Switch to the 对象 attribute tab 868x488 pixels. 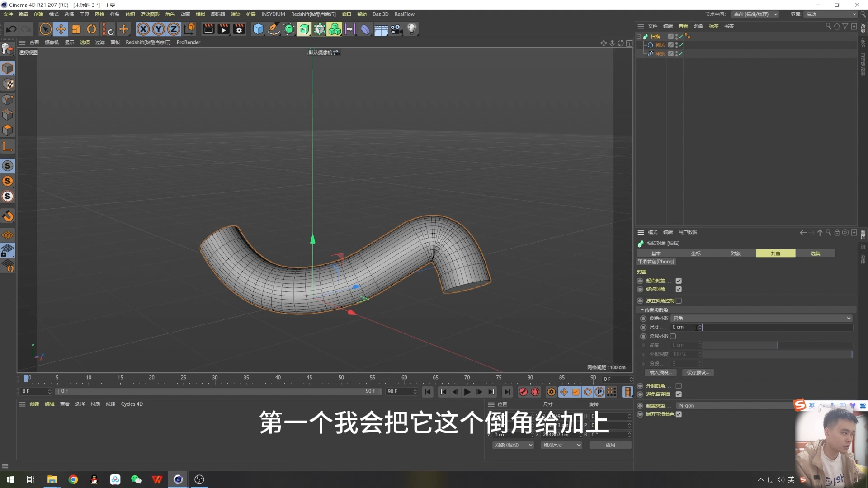tap(736, 253)
